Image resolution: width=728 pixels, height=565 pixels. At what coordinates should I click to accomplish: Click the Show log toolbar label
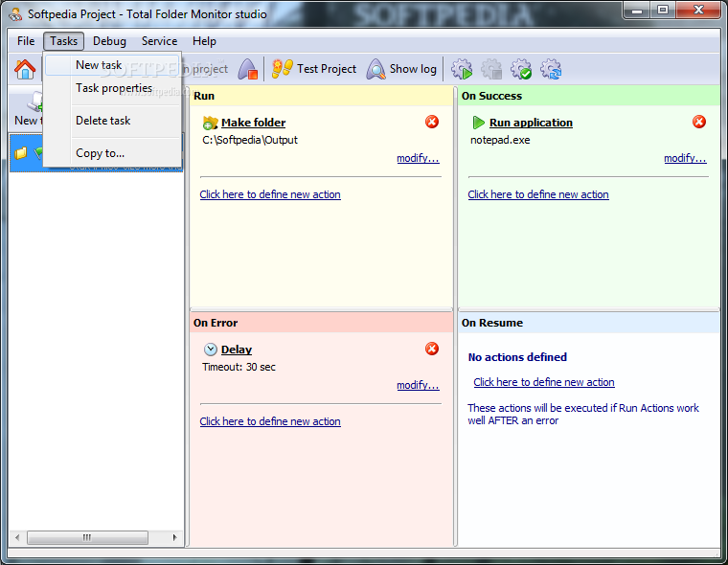pos(413,69)
